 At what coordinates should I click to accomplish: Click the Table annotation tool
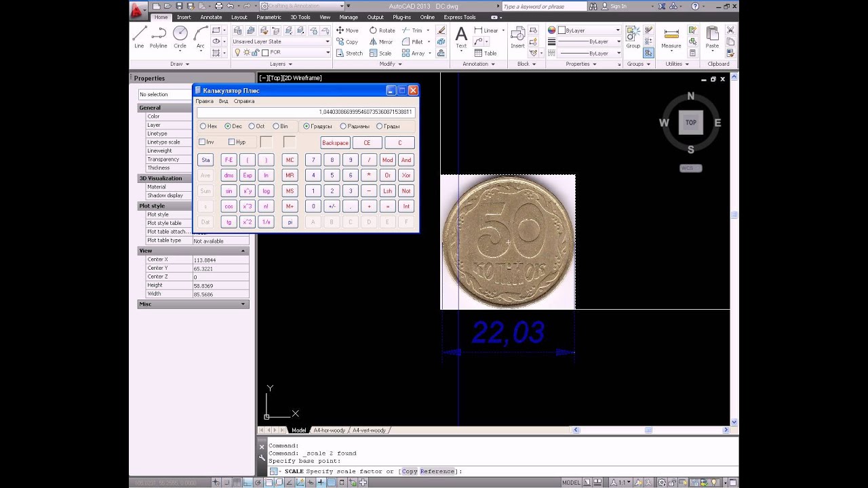tap(486, 53)
